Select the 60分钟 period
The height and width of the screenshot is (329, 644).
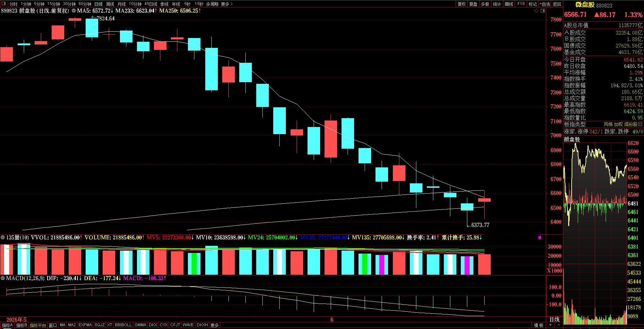coord(85,4)
